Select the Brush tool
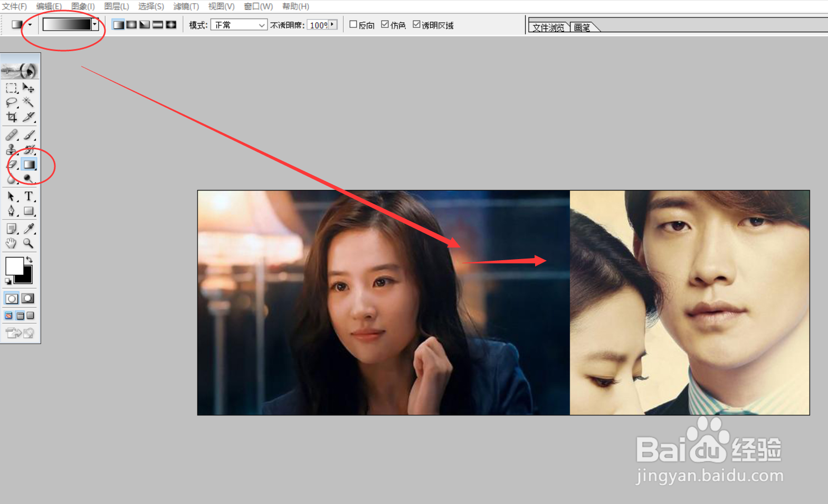 [28, 135]
